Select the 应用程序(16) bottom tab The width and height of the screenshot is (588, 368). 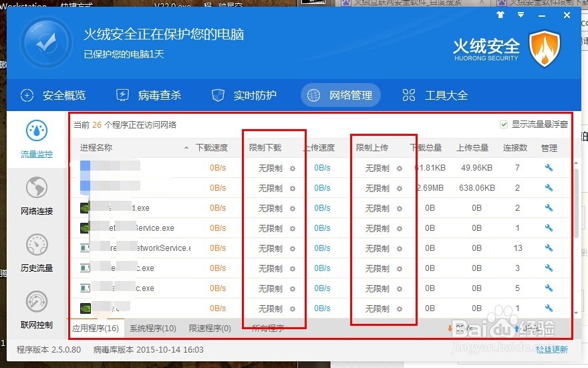coord(96,329)
